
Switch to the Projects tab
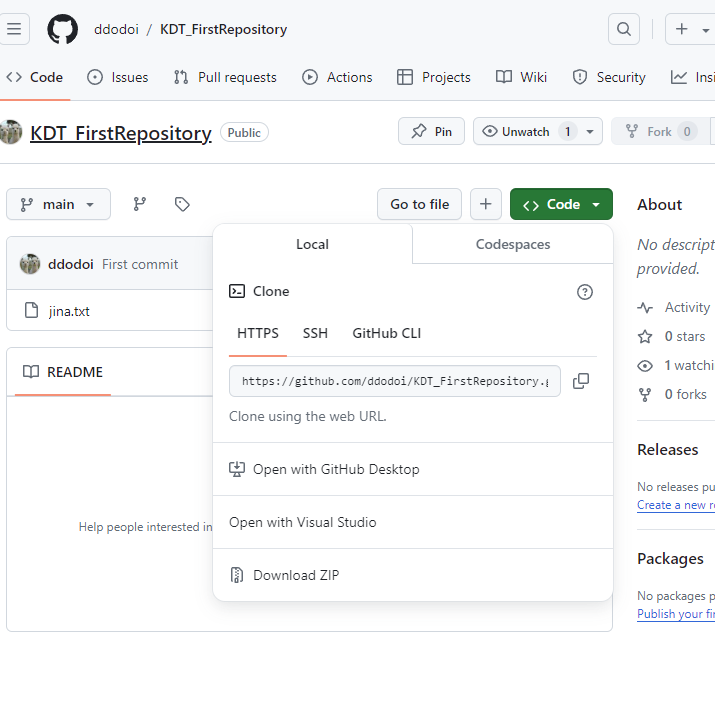pos(434,77)
